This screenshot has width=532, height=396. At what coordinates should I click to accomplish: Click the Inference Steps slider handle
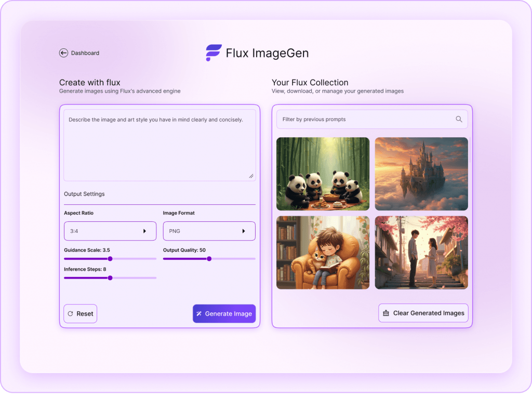(110, 278)
